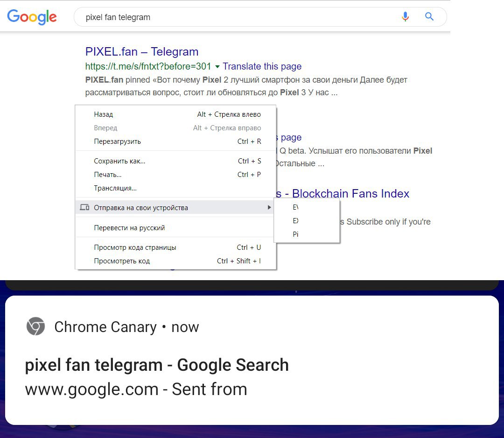Click the t.me/s/fntxt green URL
Screen dimensions: 504x438
[x=148, y=66]
